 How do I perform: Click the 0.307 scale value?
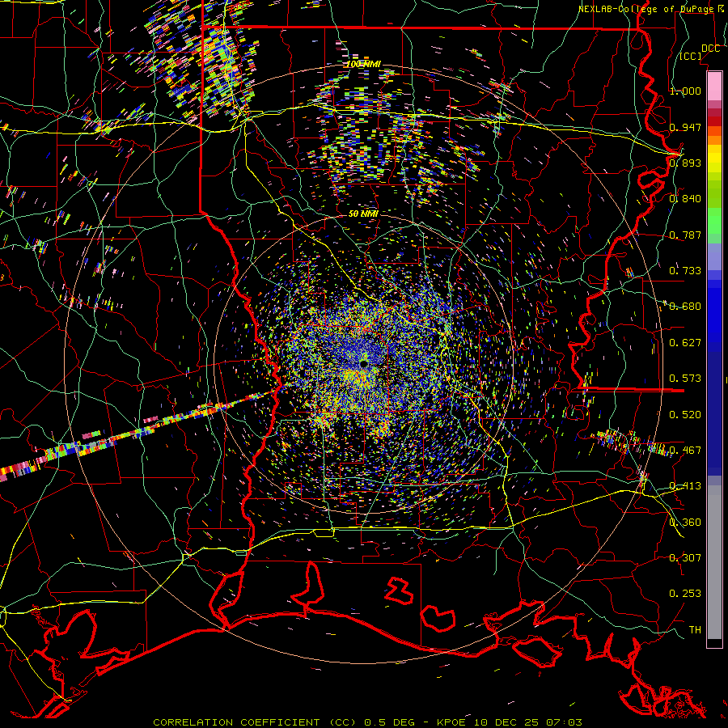click(x=685, y=558)
